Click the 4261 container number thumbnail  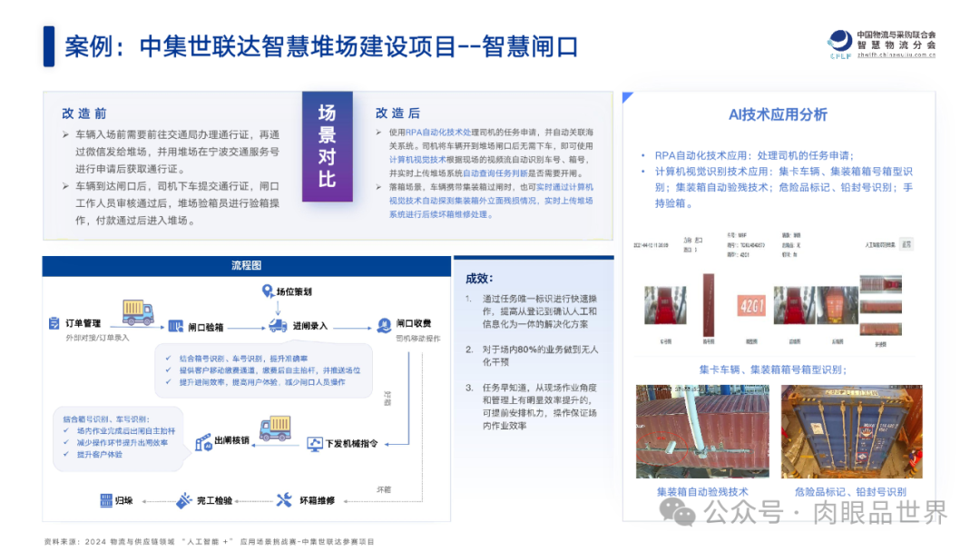pos(751,306)
